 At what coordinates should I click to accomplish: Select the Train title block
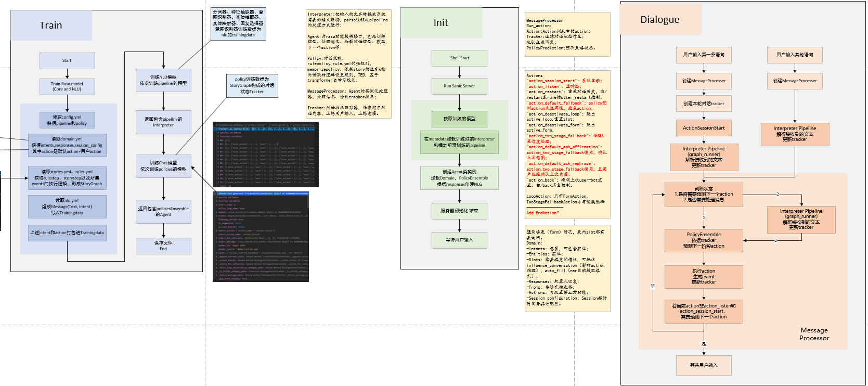[51, 25]
